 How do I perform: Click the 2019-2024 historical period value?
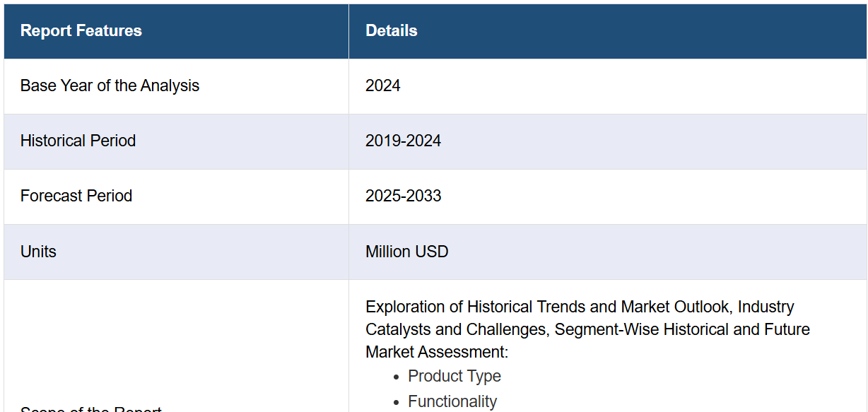pos(403,141)
